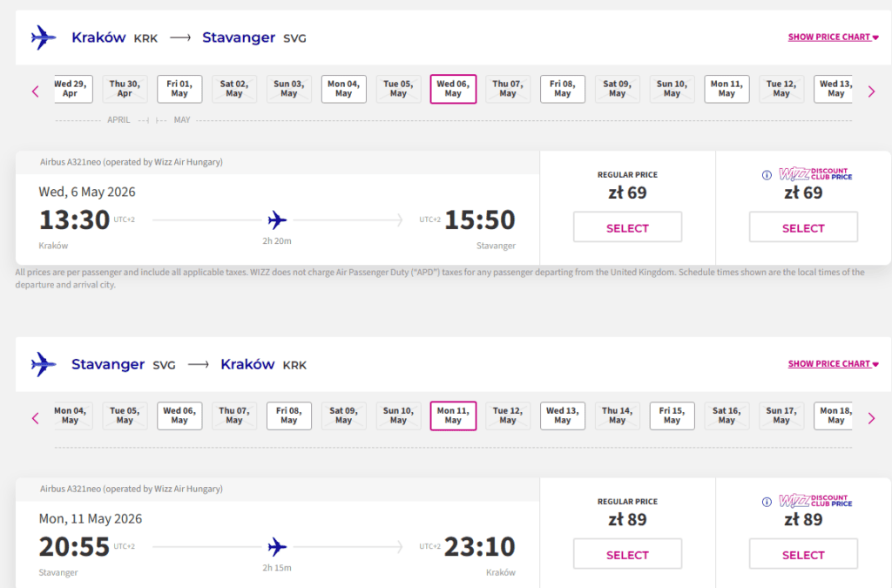Select outbound Wizz Discount Club price

(803, 228)
